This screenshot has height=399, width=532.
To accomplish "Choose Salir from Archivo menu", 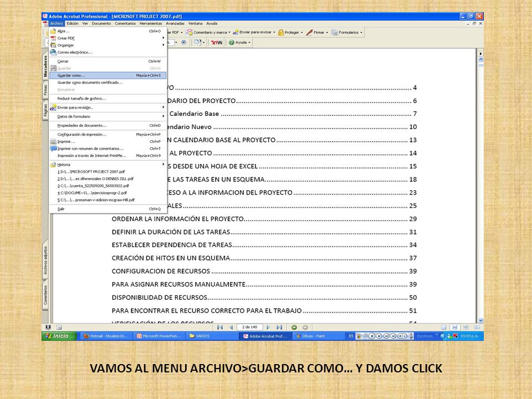I will [108, 209].
